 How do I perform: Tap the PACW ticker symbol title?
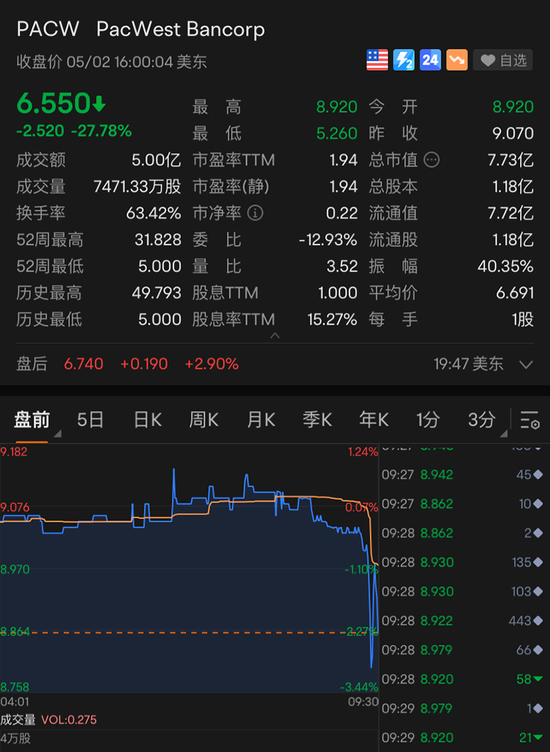47,29
